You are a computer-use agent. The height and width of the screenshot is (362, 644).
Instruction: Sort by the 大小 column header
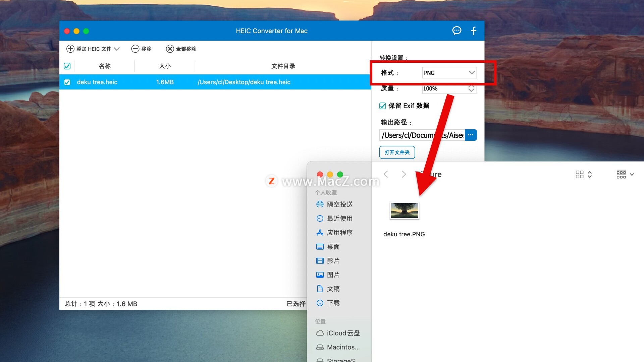(165, 66)
